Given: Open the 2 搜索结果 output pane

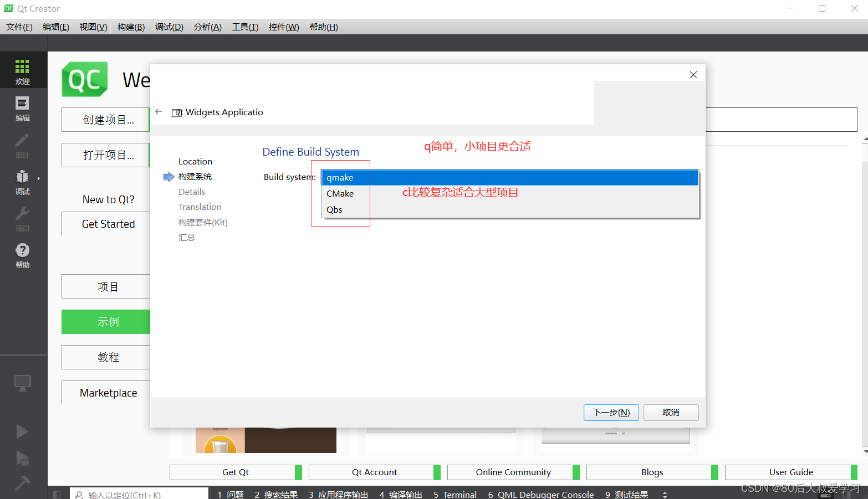Looking at the screenshot, I should pos(276,495).
